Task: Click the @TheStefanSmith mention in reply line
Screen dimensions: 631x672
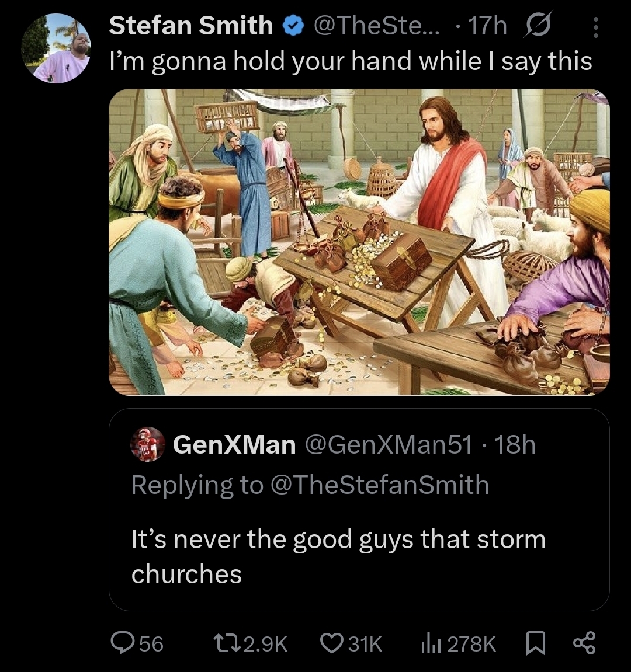Action: tap(379, 485)
